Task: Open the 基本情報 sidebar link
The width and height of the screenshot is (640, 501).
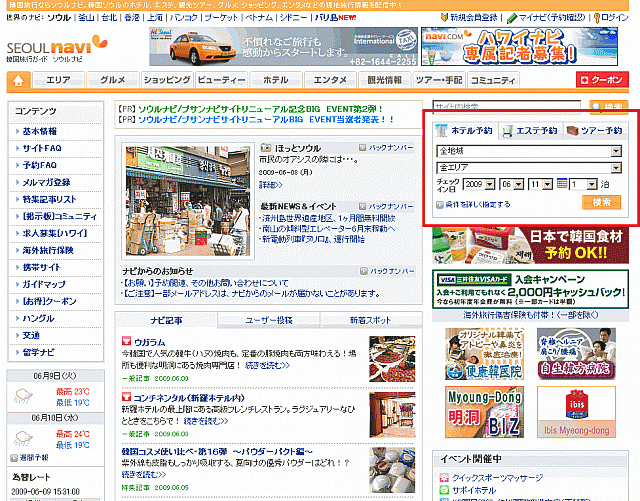Action: tap(40, 131)
